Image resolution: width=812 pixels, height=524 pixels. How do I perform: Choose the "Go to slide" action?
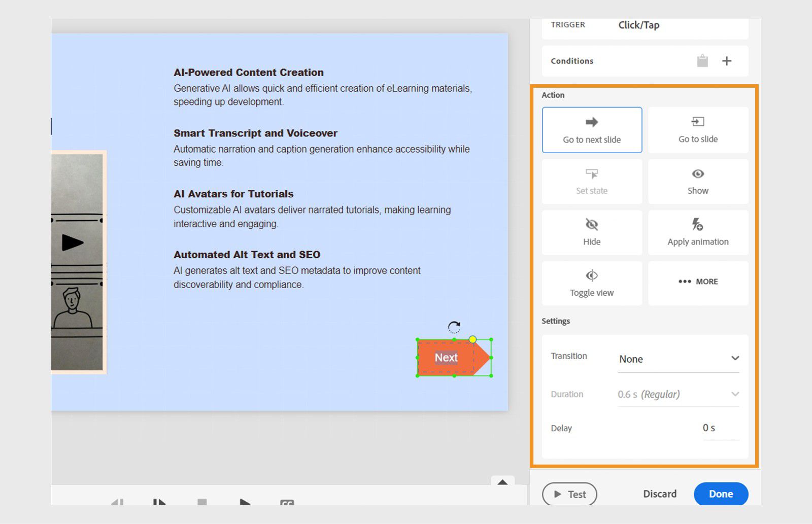coord(698,130)
